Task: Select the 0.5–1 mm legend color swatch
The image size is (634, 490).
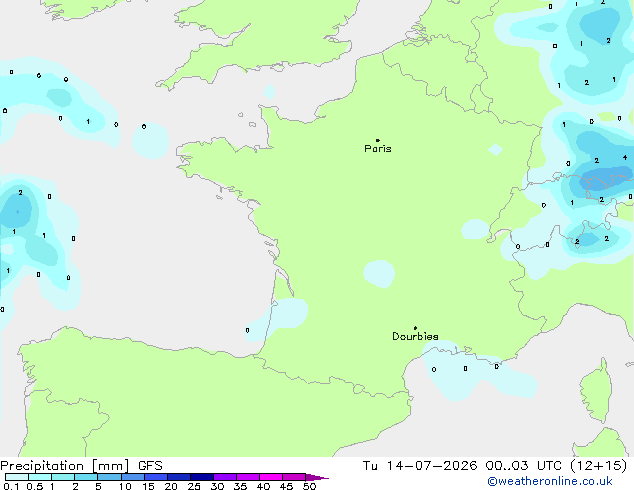Action: pyautogui.click(x=40, y=477)
